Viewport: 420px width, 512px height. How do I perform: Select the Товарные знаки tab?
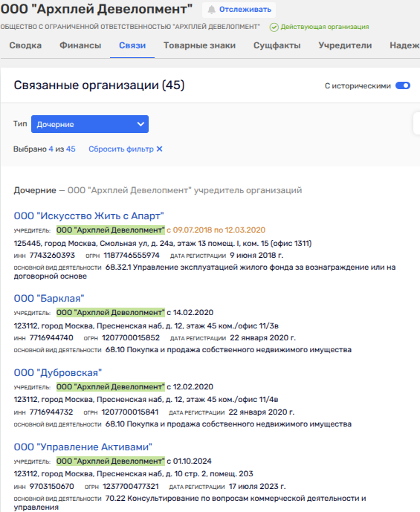[x=199, y=45]
